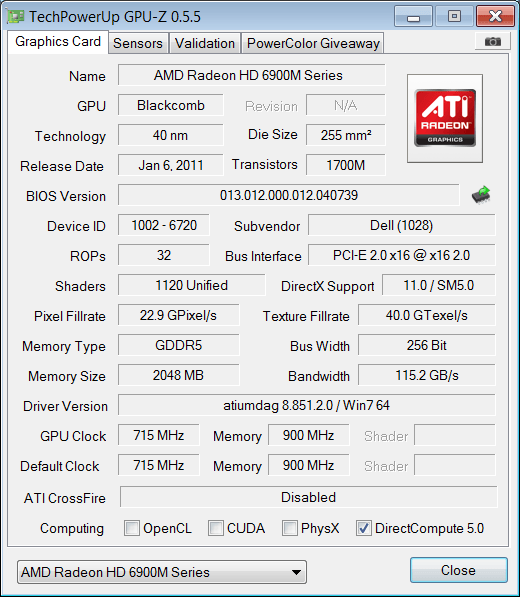Click the Memory Type value GDDR5
The image size is (520, 597).
(x=179, y=345)
